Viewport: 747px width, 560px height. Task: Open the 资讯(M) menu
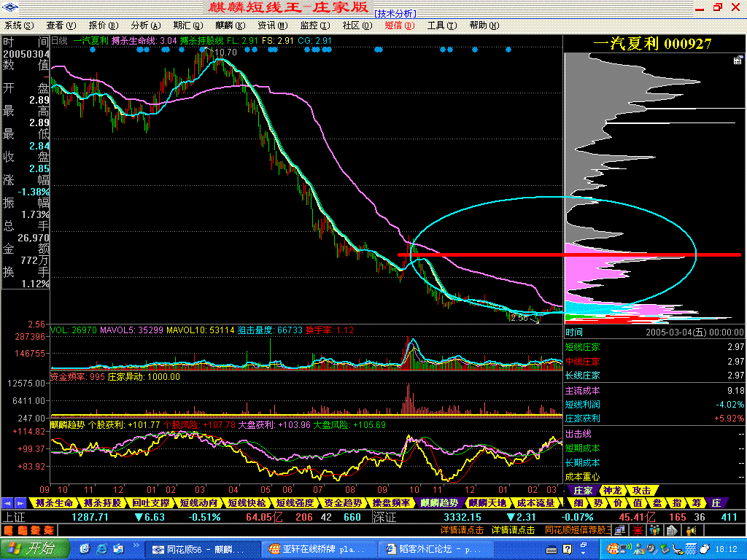point(273,26)
